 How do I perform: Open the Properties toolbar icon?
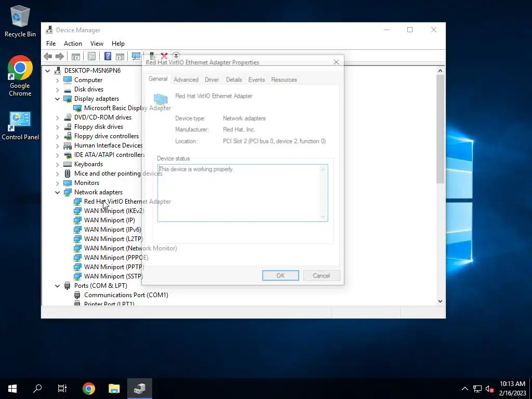pos(91,56)
